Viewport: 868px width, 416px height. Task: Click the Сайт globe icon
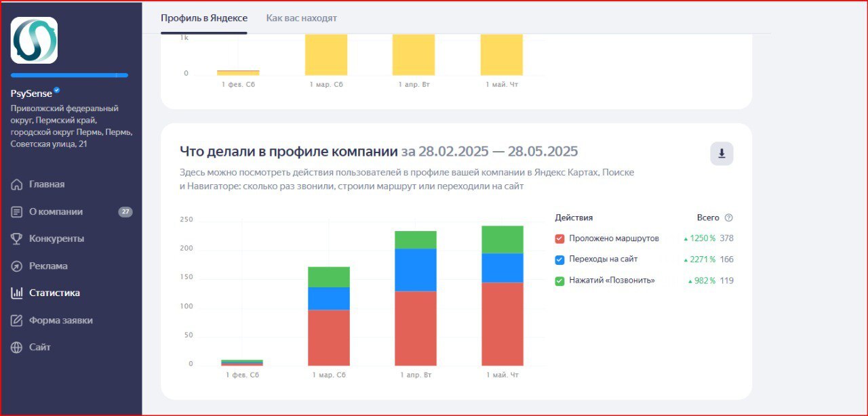(17, 347)
